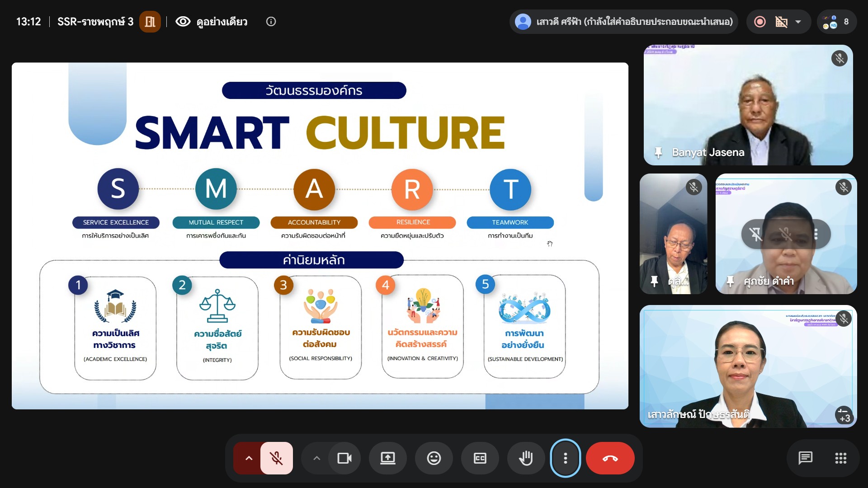Turn on closed captions
This screenshot has height=488, width=868.
pyautogui.click(x=480, y=458)
